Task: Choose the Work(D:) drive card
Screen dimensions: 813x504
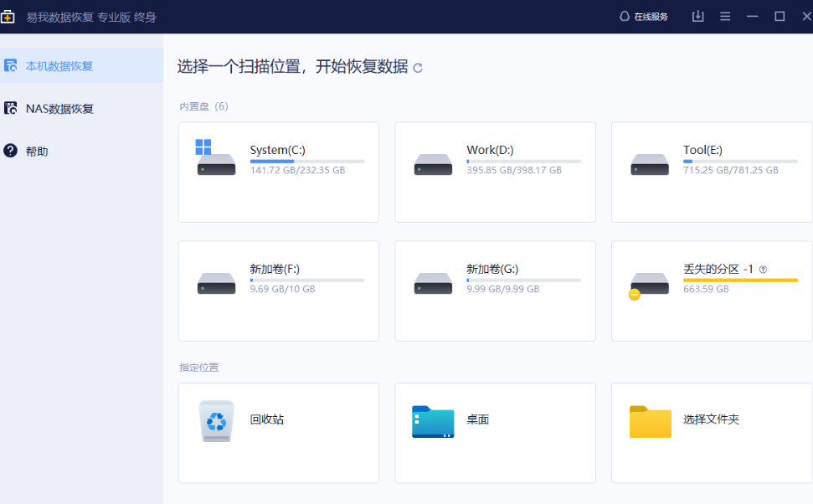Action: click(495, 172)
